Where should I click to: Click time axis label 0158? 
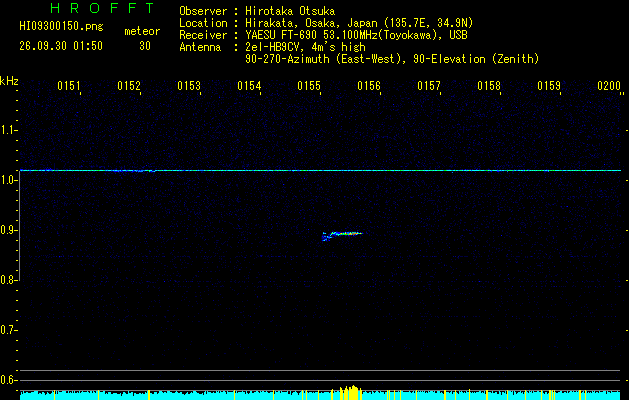click(489, 85)
